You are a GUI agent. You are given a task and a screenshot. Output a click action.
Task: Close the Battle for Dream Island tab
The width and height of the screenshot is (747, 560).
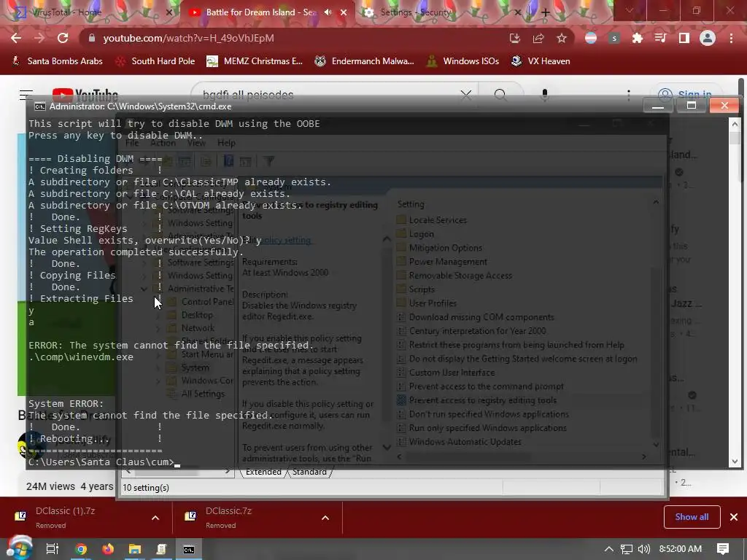tap(344, 13)
